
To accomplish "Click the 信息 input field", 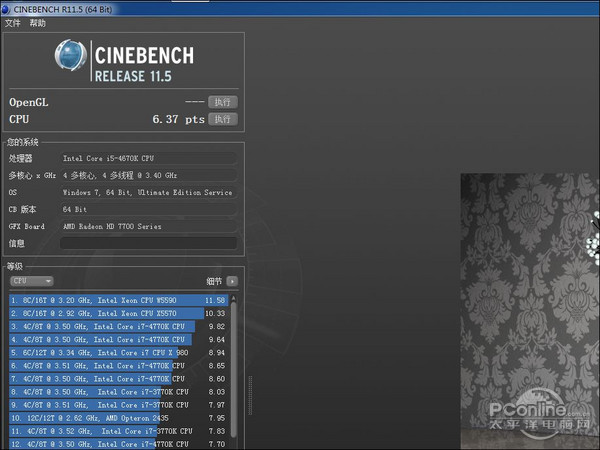I will (x=148, y=243).
